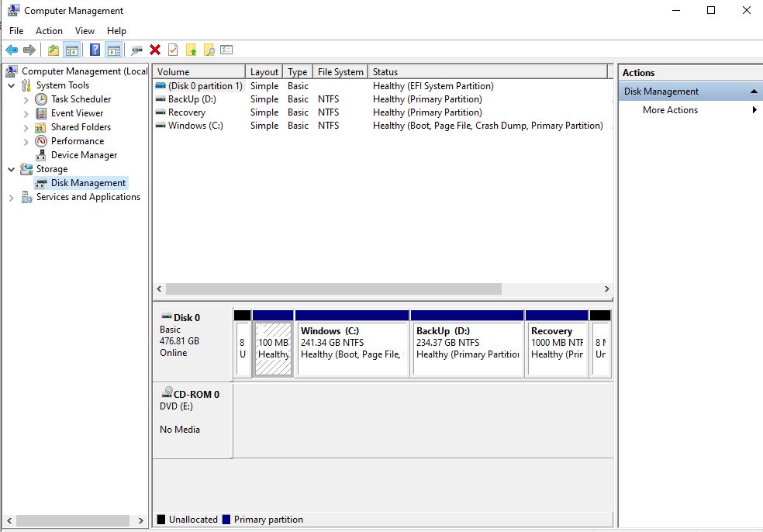Select the BackUp (D:) row in volume list
The image size is (763, 532).
[382, 99]
